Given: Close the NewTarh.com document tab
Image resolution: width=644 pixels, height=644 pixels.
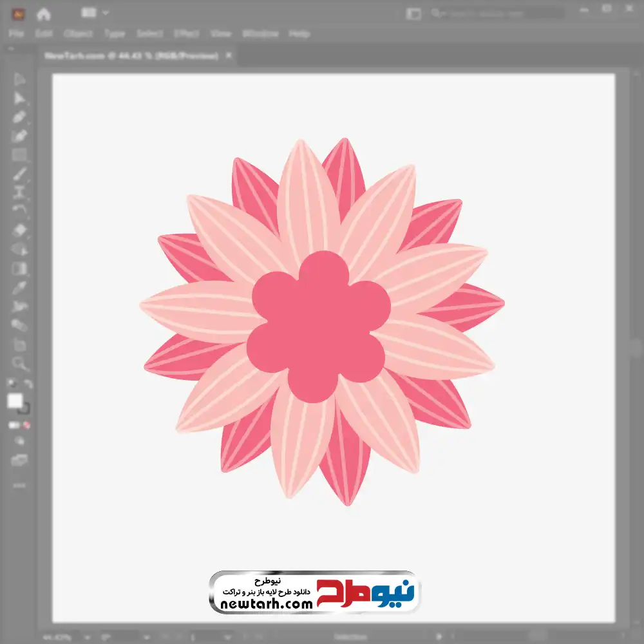Looking at the screenshot, I should click(x=229, y=56).
